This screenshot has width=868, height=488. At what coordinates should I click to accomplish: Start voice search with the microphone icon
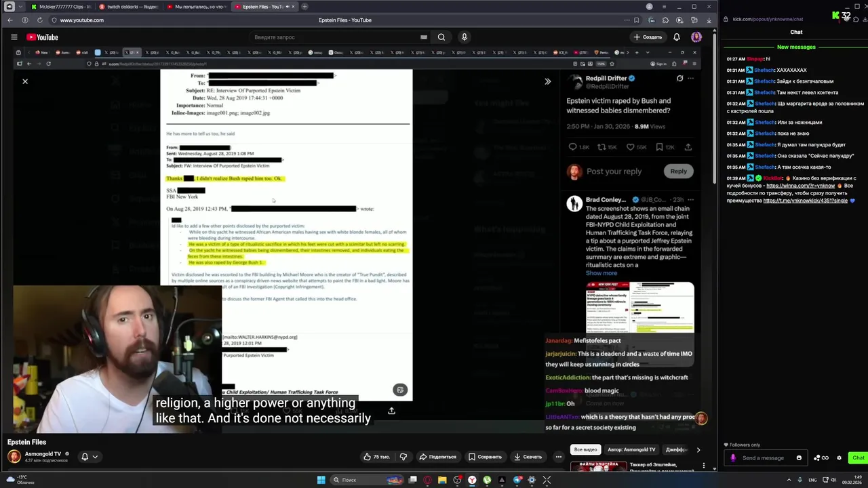[465, 37]
